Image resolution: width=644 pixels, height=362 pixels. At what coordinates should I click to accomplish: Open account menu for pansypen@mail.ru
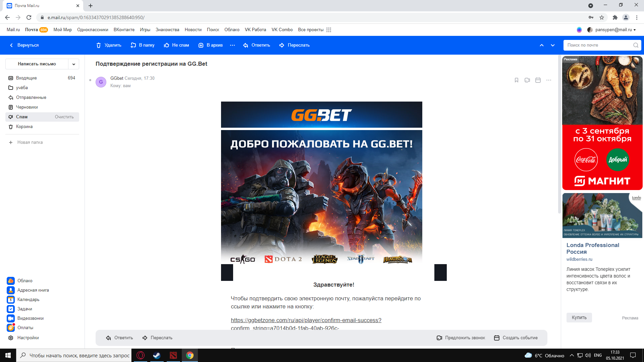tap(615, 30)
